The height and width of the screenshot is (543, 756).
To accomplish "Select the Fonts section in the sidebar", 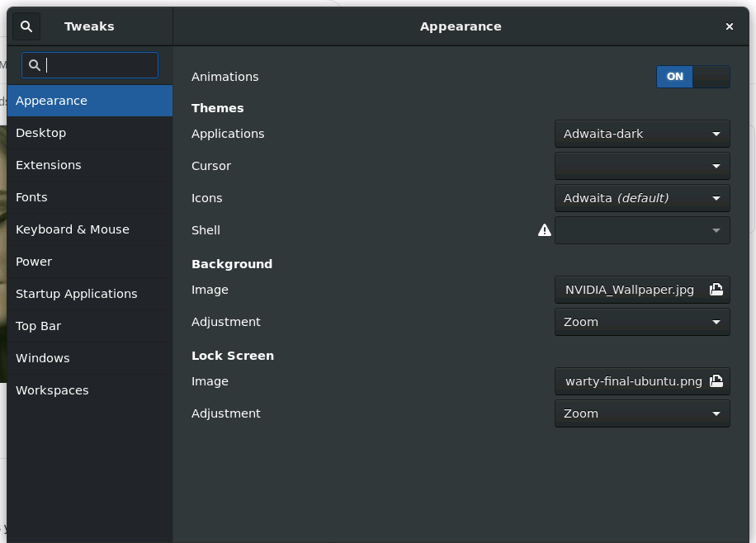I will tap(31, 196).
